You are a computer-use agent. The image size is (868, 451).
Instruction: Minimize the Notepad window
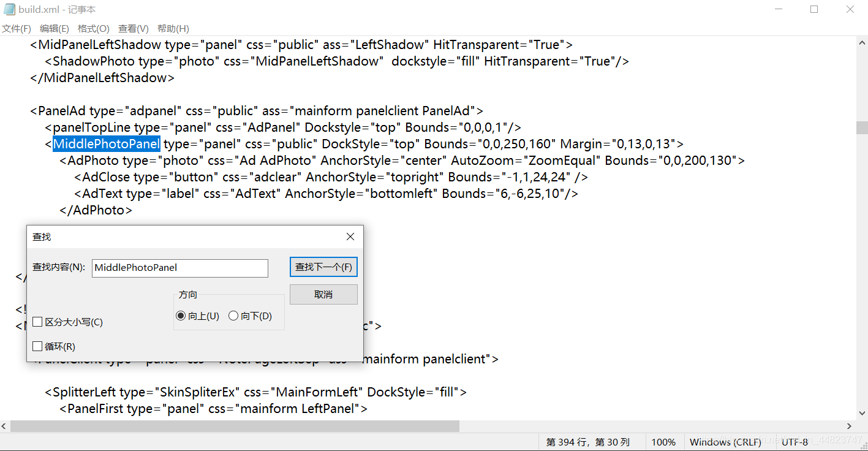click(779, 9)
